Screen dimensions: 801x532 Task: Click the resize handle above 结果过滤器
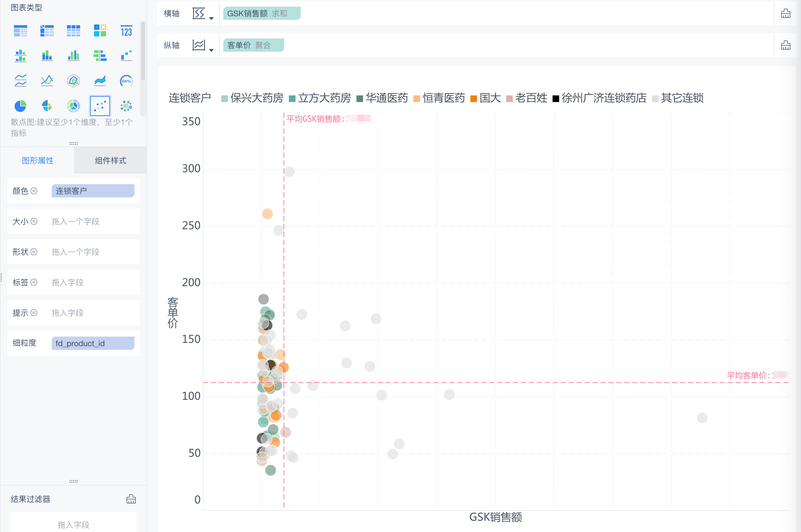click(73, 481)
